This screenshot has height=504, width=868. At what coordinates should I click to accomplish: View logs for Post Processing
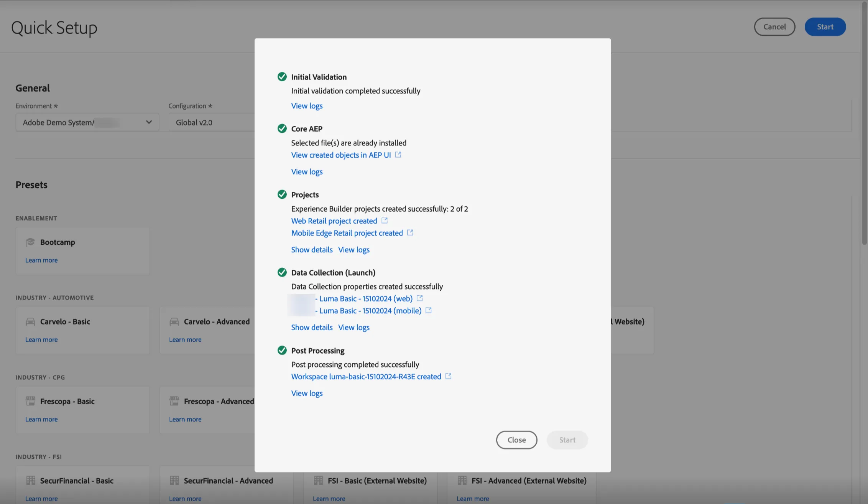307,393
